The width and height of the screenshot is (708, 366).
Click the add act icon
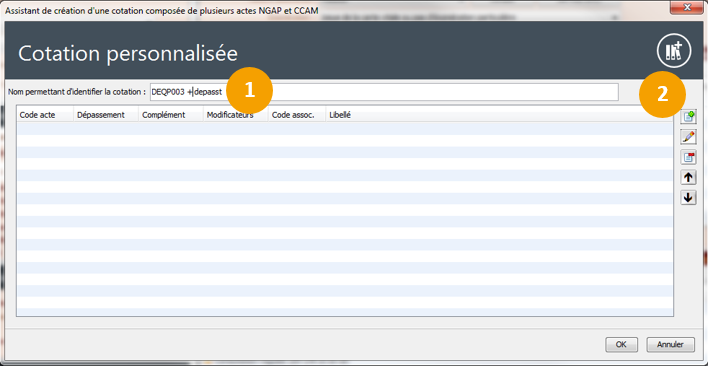(x=688, y=116)
